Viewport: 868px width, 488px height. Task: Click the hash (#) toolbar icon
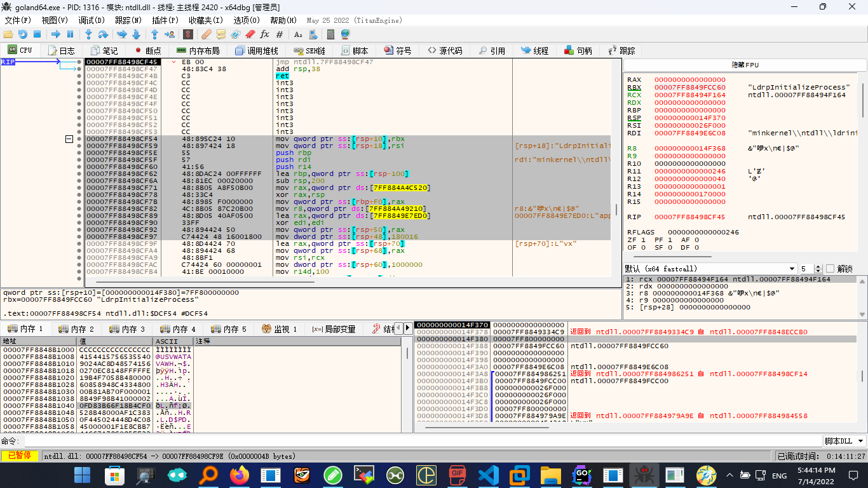coord(279,34)
